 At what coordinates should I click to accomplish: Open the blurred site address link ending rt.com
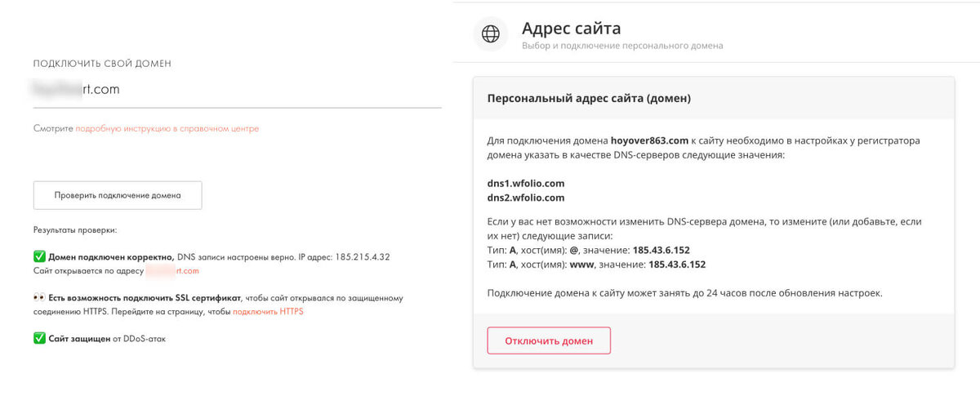(x=172, y=270)
